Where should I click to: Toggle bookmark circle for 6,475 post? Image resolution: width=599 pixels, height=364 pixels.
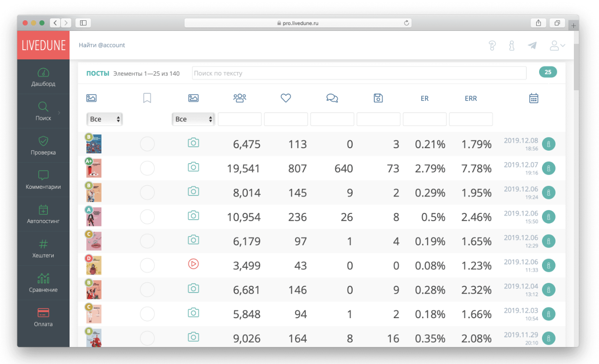tap(147, 144)
